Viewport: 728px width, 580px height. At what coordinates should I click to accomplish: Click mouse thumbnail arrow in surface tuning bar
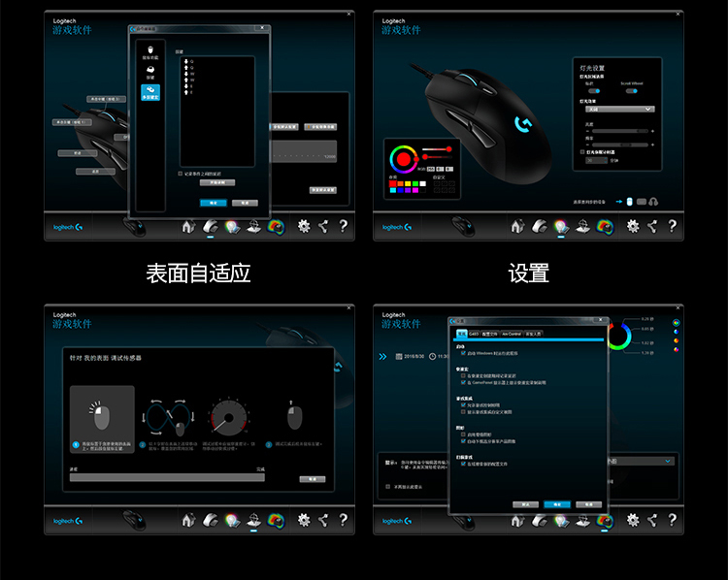[x=134, y=520]
